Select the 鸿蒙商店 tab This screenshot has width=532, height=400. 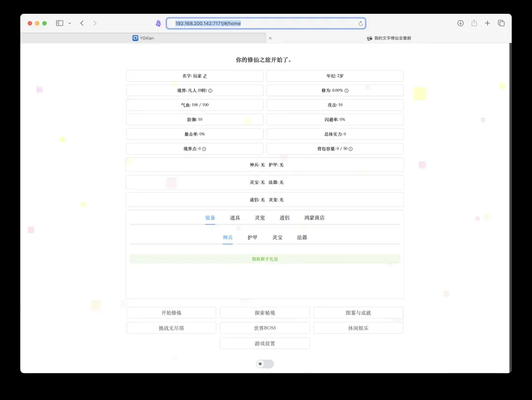coord(314,218)
